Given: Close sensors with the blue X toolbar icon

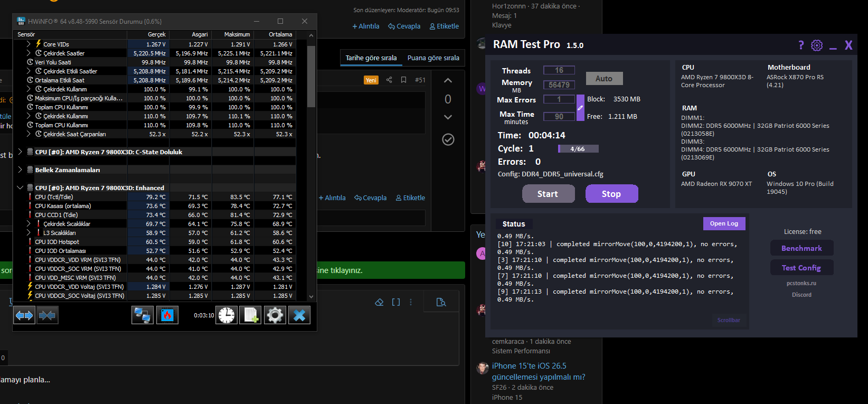Looking at the screenshot, I should tap(299, 315).
